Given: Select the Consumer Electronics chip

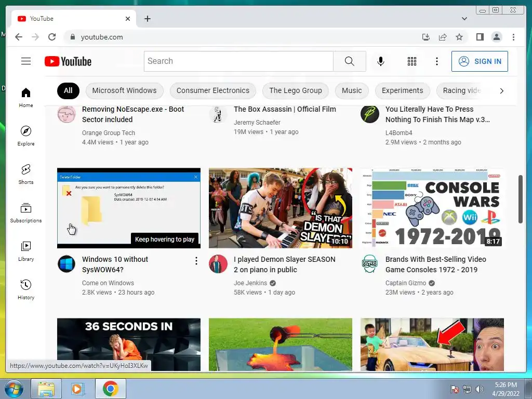Looking at the screenshot, I should pyautogui.click(x=212, y=90).
